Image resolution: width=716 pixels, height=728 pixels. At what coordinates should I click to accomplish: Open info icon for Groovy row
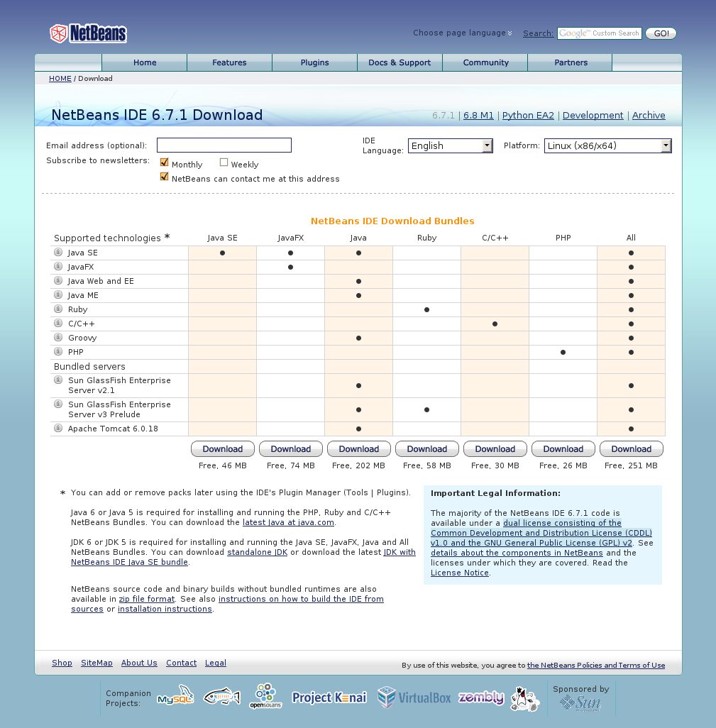point(58,337)
